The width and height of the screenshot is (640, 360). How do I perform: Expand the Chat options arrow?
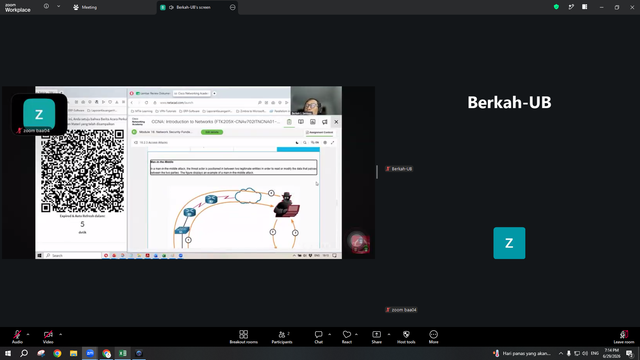[329, 334]
